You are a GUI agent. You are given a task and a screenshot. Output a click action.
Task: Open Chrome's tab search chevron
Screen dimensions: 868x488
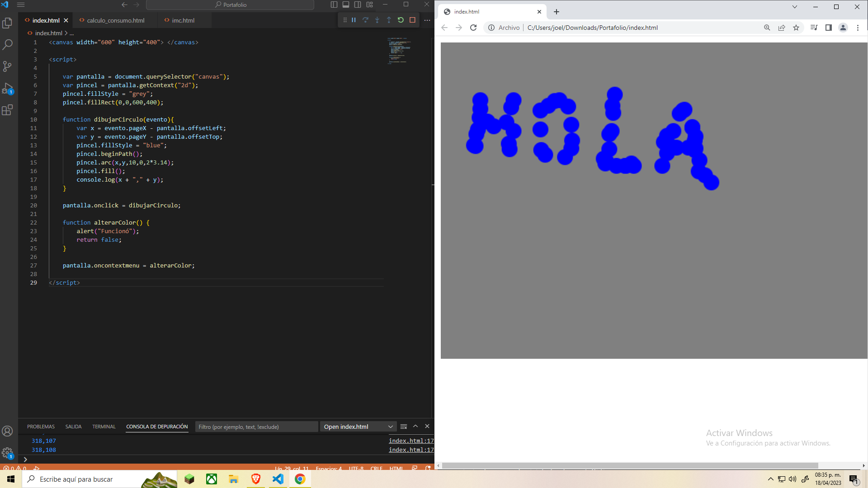(x=795, y=7)
